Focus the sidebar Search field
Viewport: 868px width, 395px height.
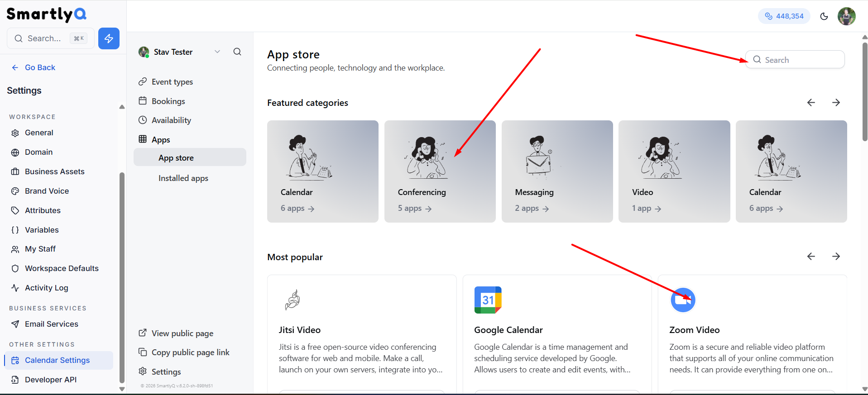pos(51,38)
